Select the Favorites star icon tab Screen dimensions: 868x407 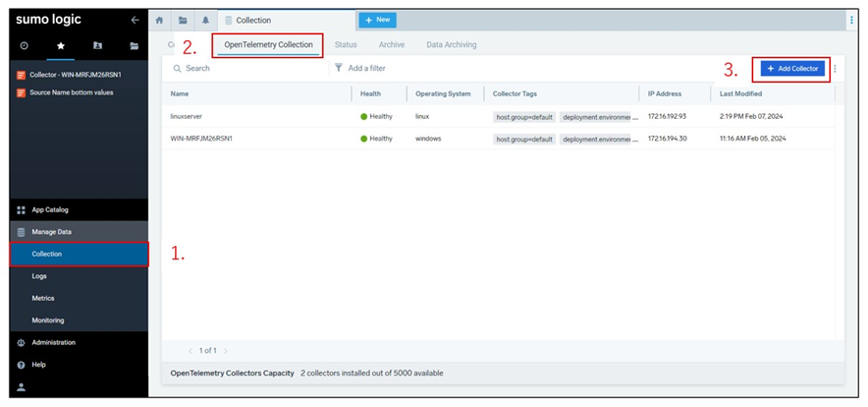(60, 46)
